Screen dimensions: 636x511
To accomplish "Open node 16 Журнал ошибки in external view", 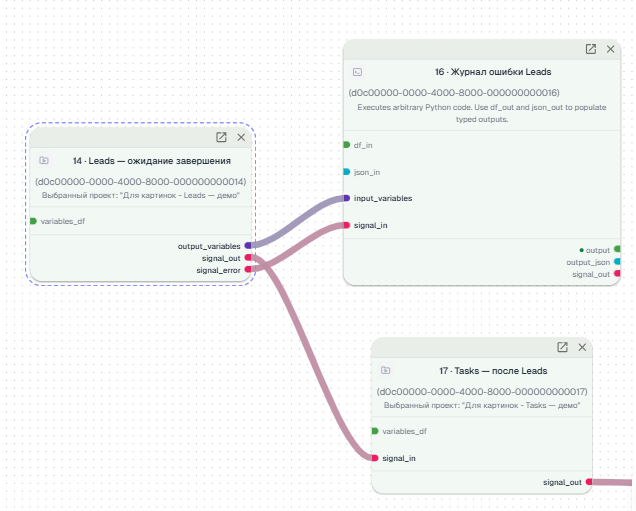I will pyautogui.click(x=591, y=49).
